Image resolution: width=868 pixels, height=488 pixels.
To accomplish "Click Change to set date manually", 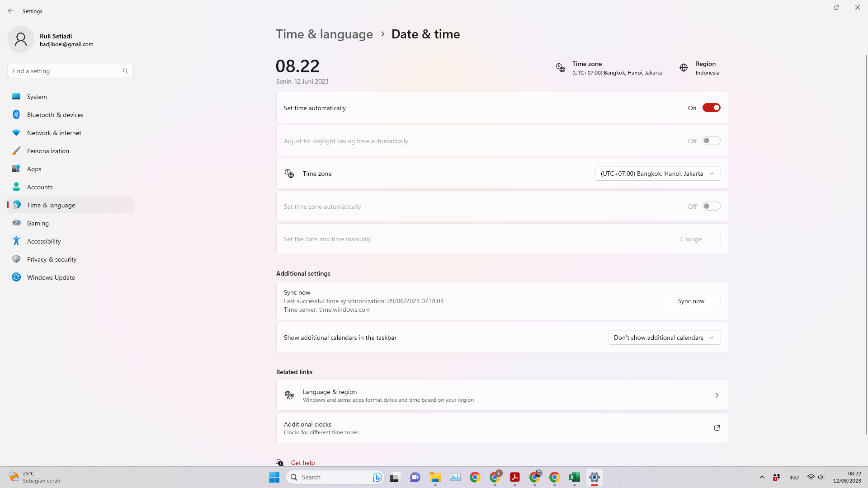I will point(691,239).
